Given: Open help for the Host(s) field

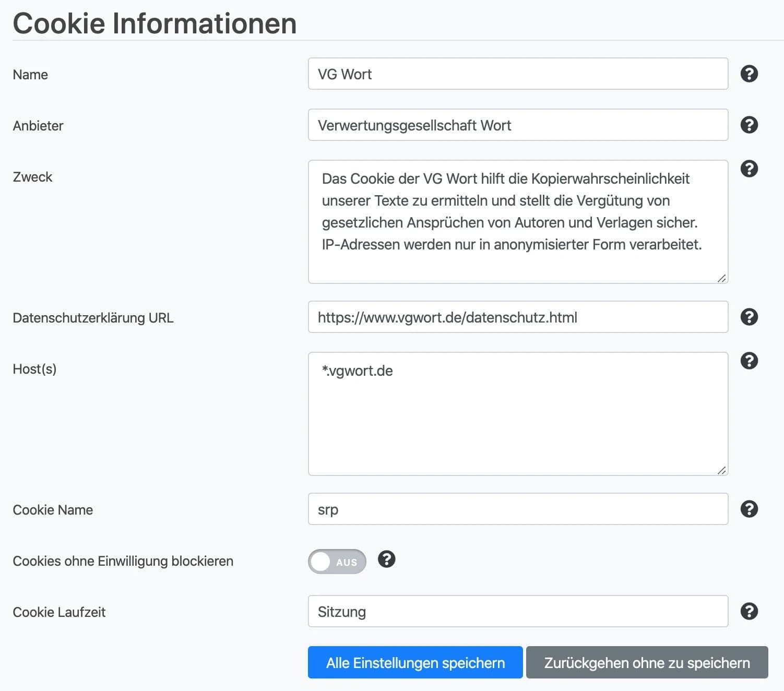Looking at the screenshot, I should point(749,361).
